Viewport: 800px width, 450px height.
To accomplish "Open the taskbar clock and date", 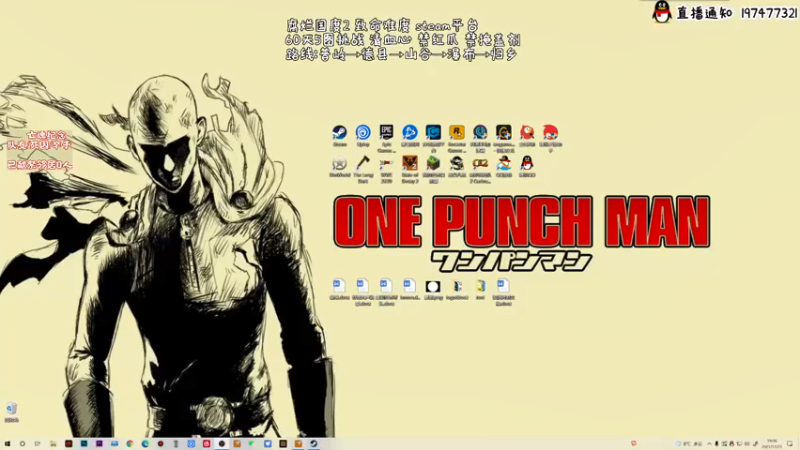I will (x=771, y=444).
